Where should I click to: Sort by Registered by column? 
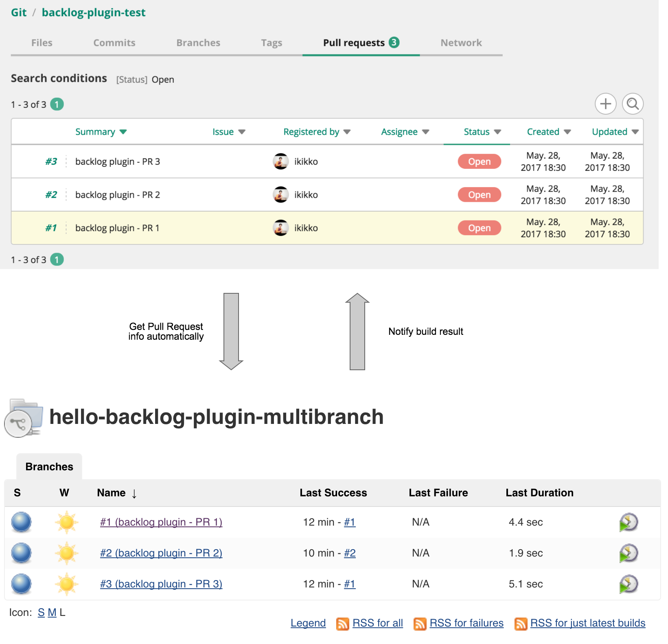pos(317,132)
